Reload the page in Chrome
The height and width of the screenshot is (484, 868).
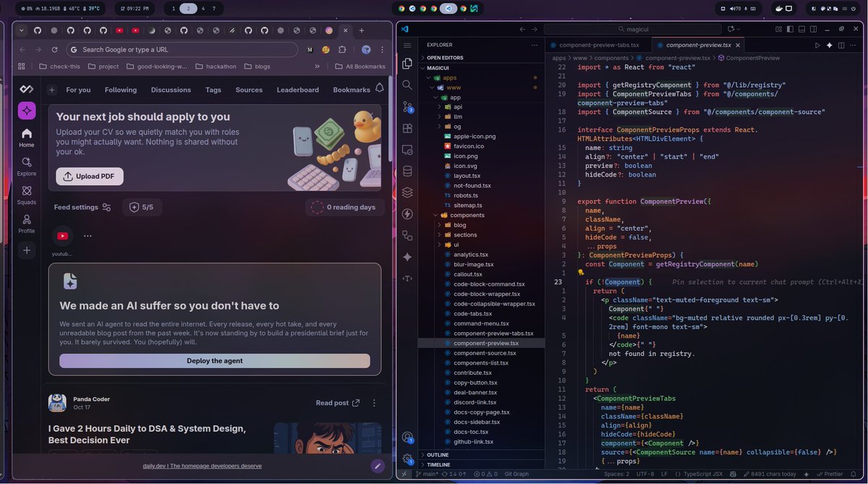coord(55,49)
